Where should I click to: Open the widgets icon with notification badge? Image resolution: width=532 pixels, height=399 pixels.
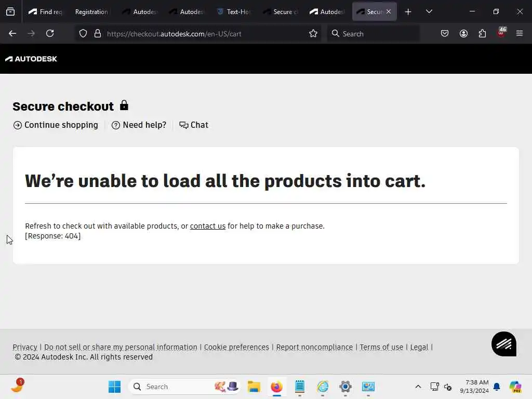(x=17, y=386)
